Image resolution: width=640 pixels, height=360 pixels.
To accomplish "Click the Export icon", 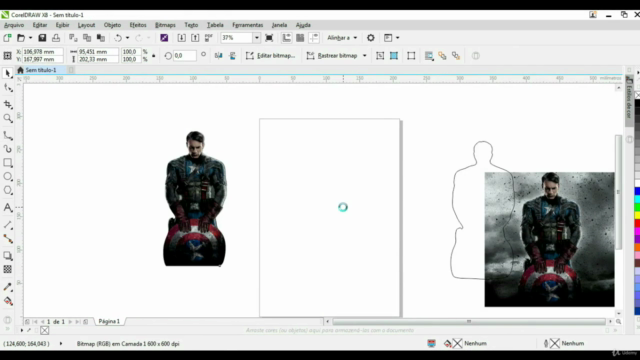I will (196, 38).
